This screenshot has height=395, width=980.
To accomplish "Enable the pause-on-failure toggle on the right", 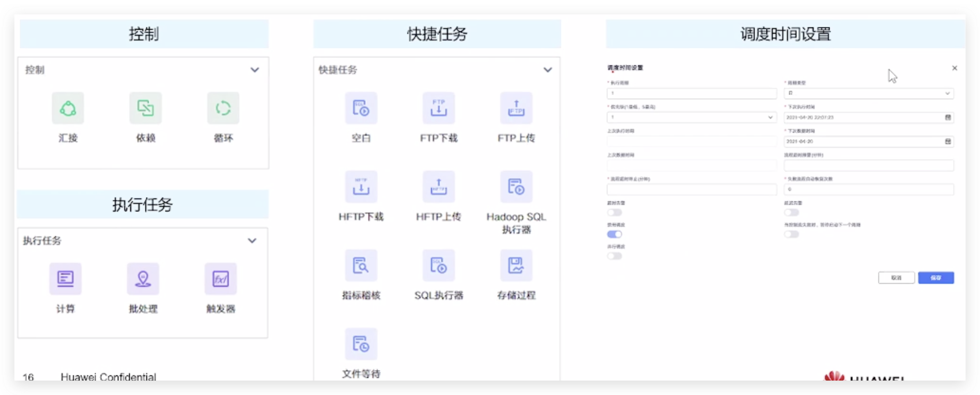I will (x=791, y=234).
